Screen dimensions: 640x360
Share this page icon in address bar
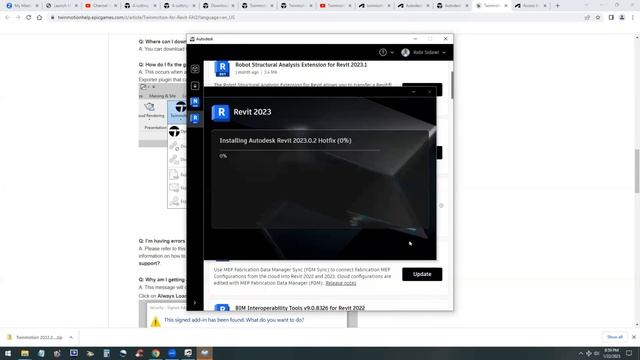587,18
